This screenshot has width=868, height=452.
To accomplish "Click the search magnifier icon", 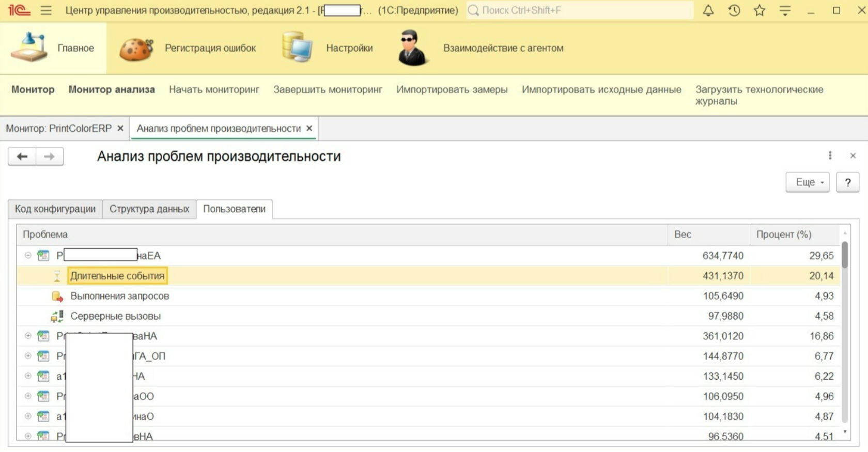I will (x=473, y=10).
